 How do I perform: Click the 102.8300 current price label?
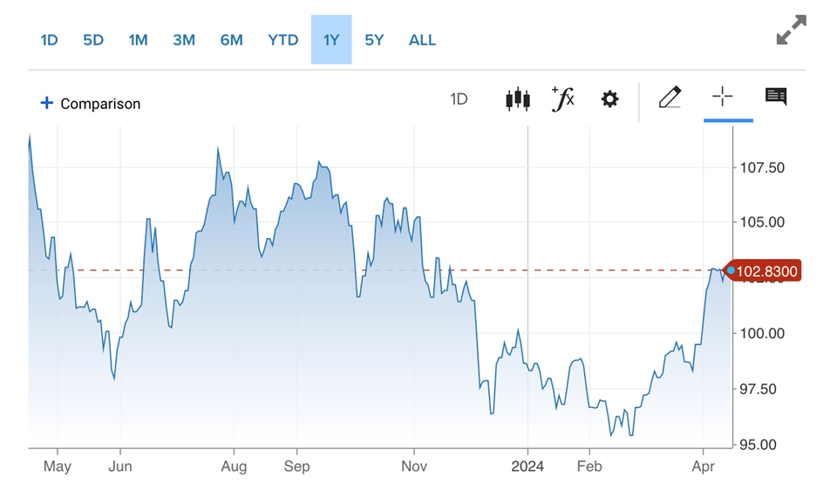765,272
